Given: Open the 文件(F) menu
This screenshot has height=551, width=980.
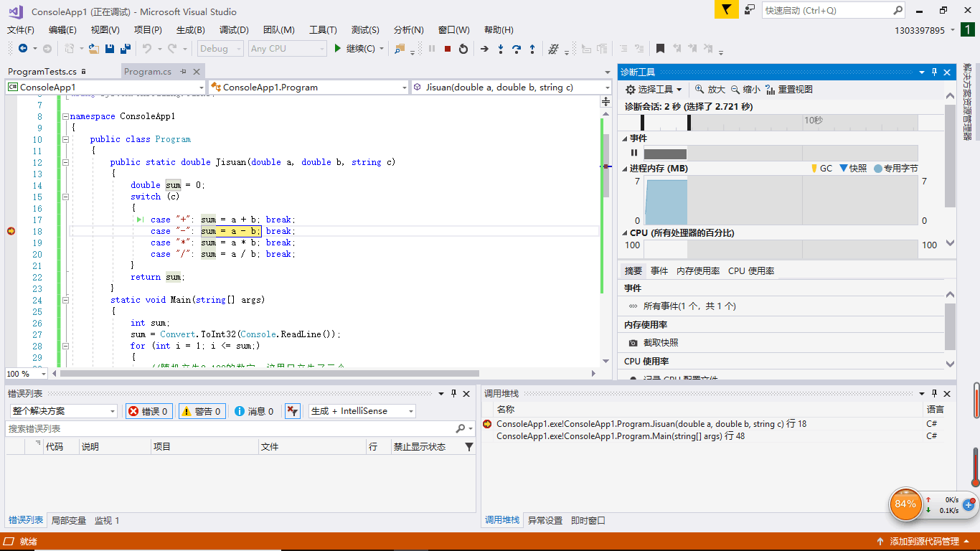Looking at the screenshot, I should (x=21, y=30).
